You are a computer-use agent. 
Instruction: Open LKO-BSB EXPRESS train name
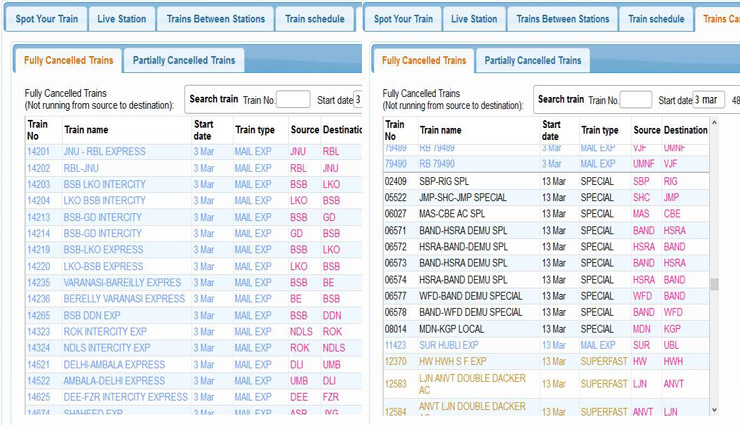click(x=103, y=266)
